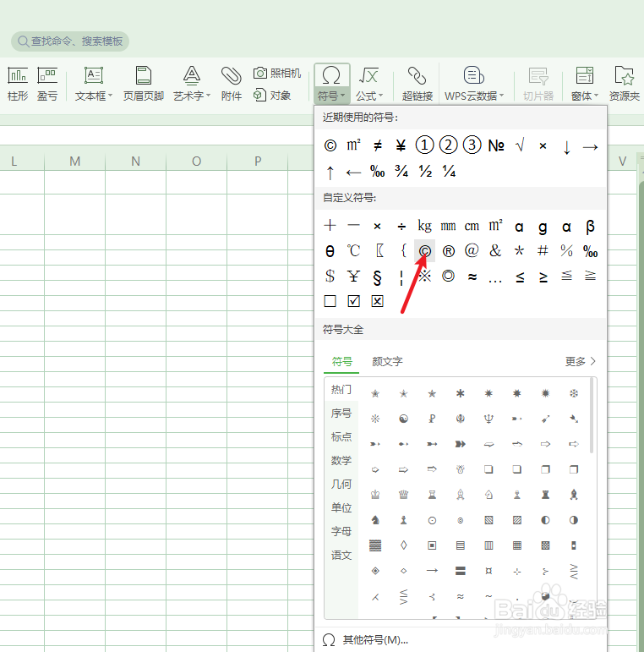644x652 pixels.
Task: Insert the down arrow symbol
Action: point(566,147)
